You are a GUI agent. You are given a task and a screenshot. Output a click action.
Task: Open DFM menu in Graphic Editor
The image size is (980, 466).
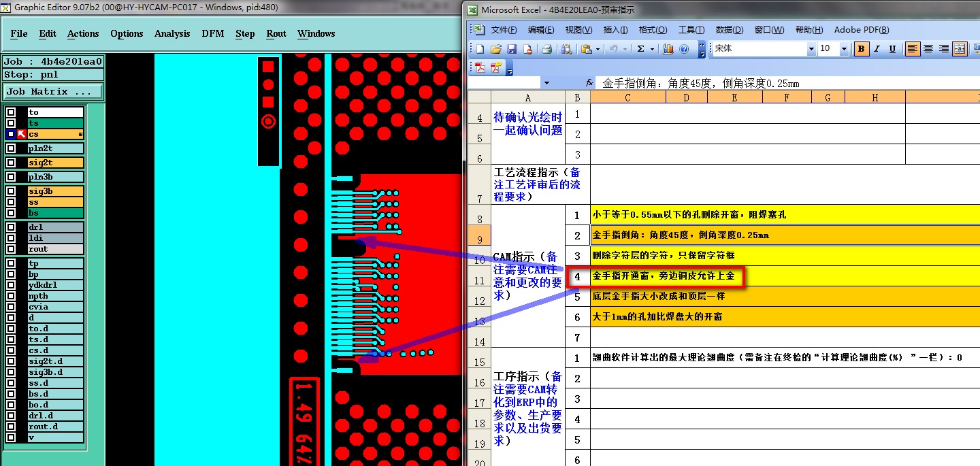213,33
